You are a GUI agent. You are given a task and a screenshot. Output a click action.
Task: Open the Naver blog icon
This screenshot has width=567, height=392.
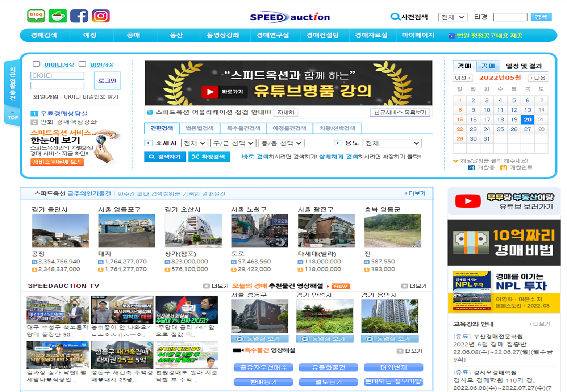coord(36,16)
